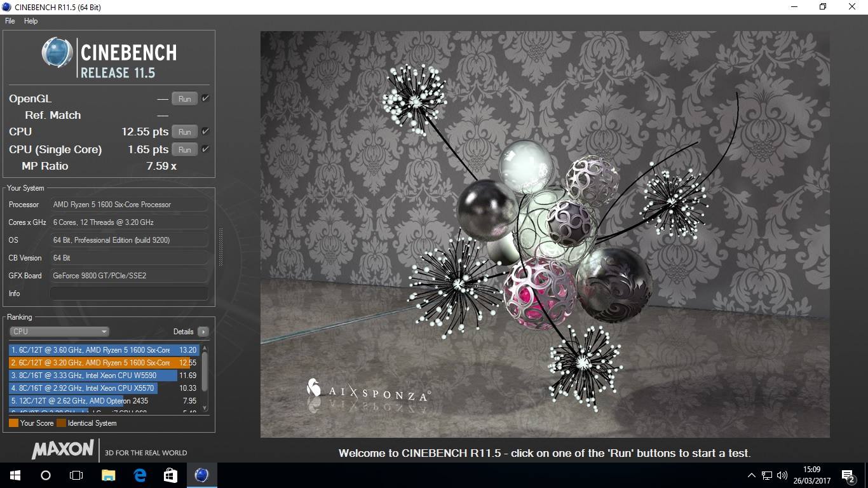Show hidden system tray icons
Image resolution: width=868 pixels, height=488 pixels.
click(752, 475)
